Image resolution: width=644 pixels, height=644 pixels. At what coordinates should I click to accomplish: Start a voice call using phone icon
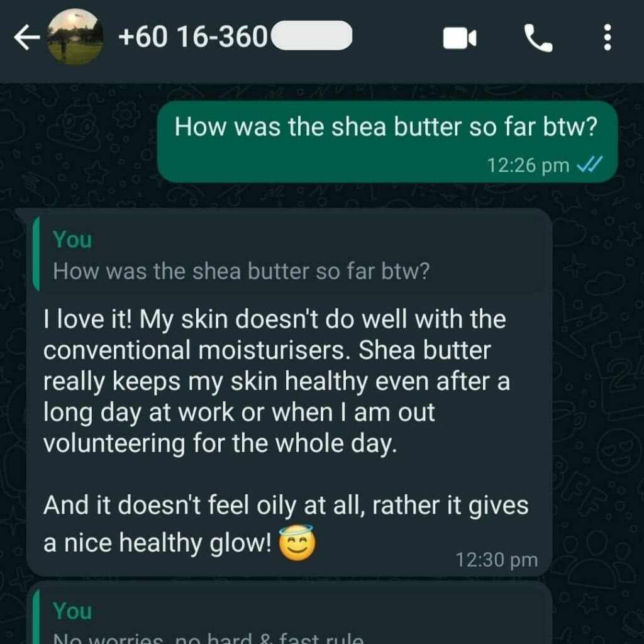[x=538, y=38]
